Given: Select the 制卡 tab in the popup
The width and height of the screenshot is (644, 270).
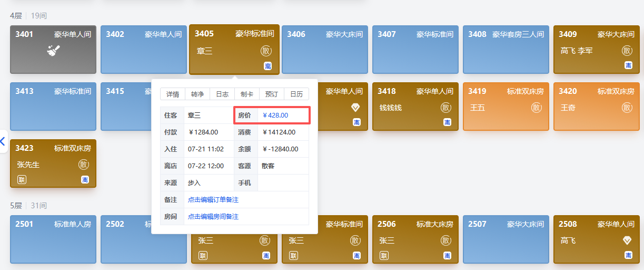Looking at the screenshot, I should coord(247,94).
